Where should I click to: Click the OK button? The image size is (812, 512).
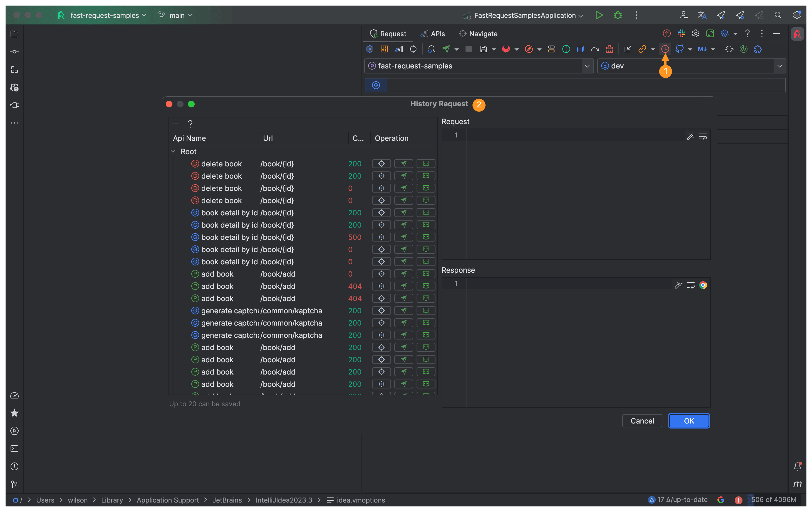pyautogui.click(x=689, y=421)
